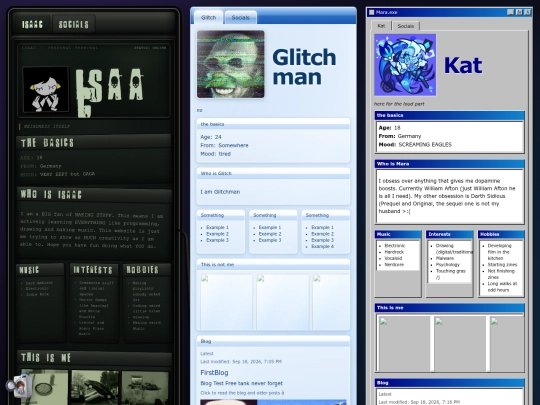Open second broken image in Kat's gallery
This screenshot has width=540, height=405.
click(460, 344)
